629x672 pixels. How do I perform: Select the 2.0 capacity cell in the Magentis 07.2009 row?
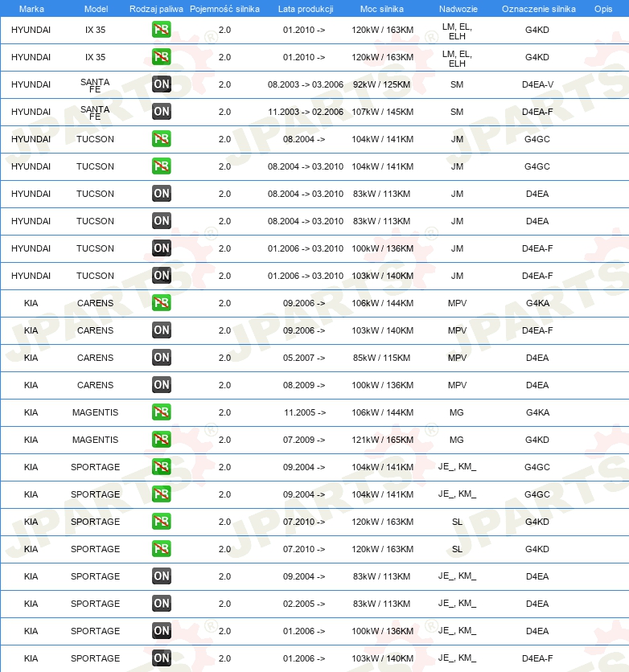tap(224, 440)
